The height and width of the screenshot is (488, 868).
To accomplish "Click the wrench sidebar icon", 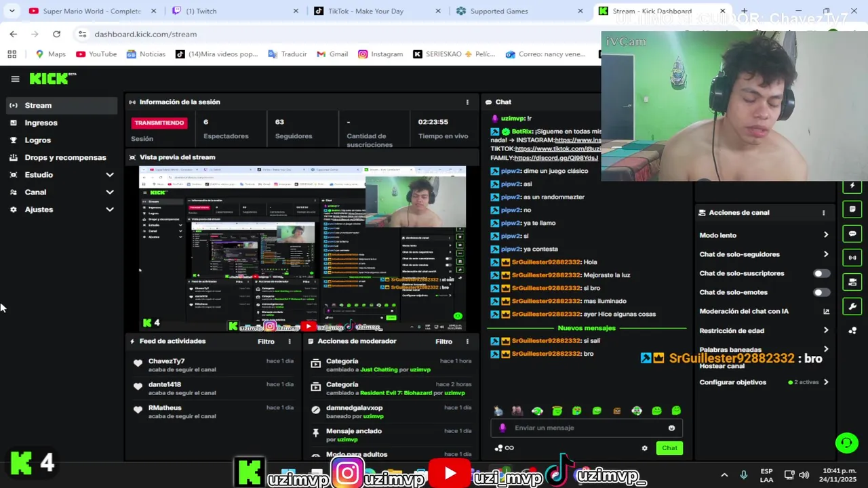I will (852, 306).
